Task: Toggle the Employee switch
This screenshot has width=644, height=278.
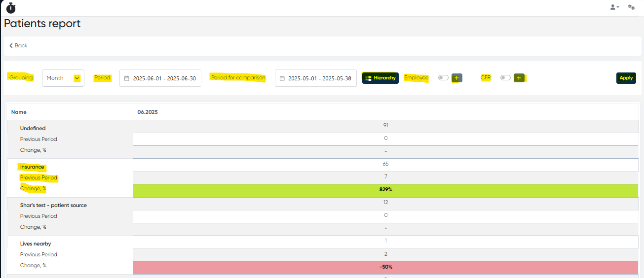Action: tap(443, 78)
